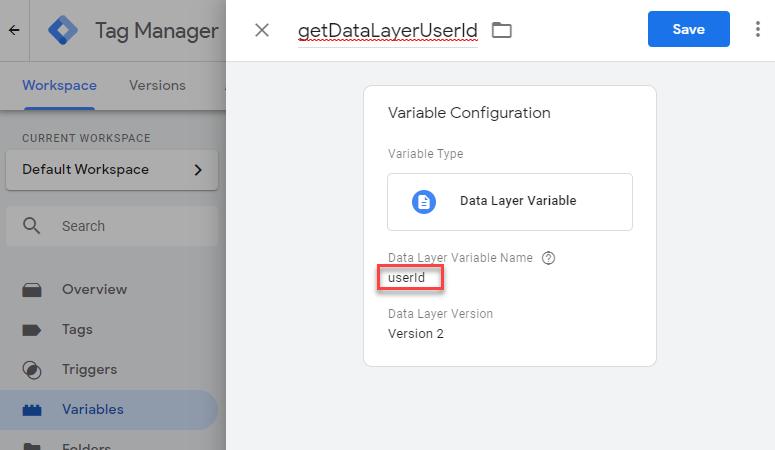Click the Version 2 data layer value

416,334
